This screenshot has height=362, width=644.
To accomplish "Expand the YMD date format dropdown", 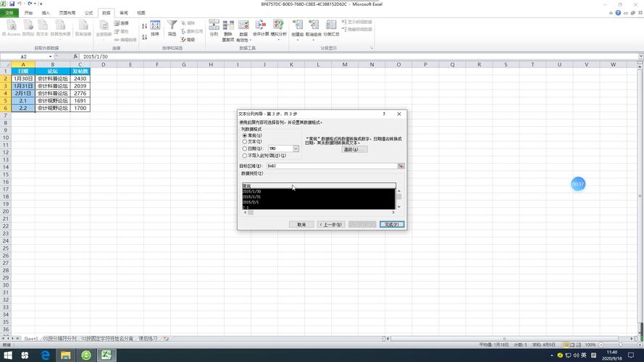I will coord(296,148).
